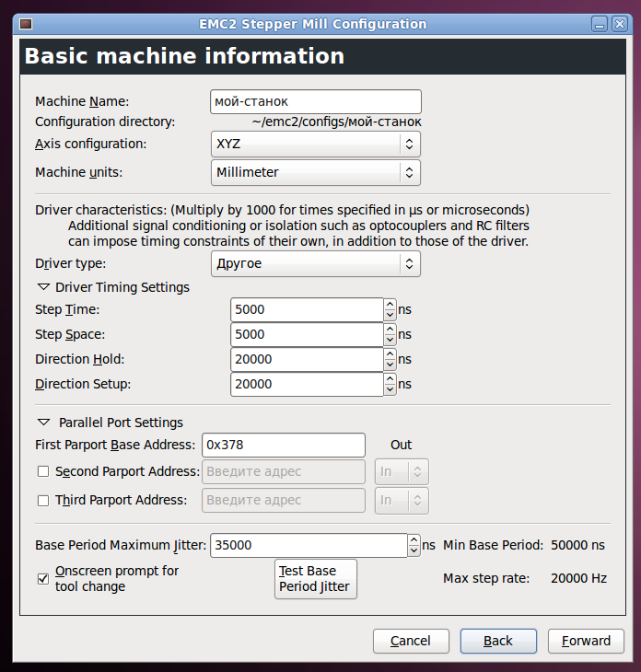Click the Base Period Maximum Jitter field
Image resolution: width=641 pixels, height=672 pixels.
click(x=309, y=546)
